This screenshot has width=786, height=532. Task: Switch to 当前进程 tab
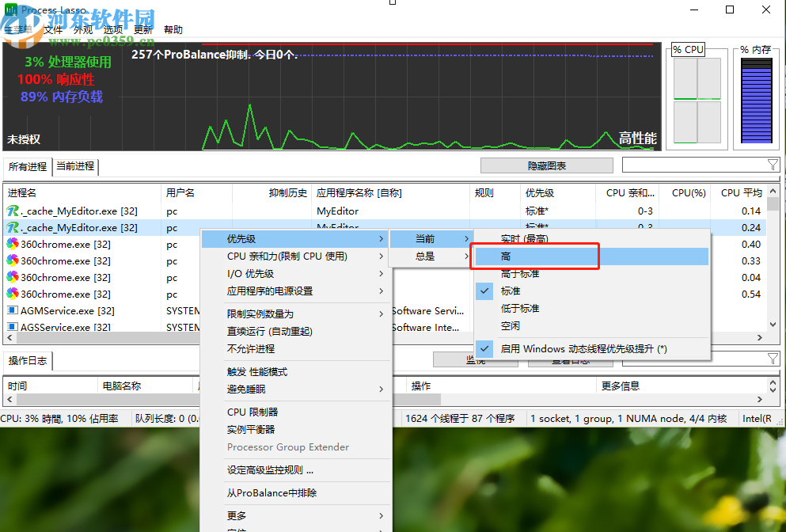point(75,166)
